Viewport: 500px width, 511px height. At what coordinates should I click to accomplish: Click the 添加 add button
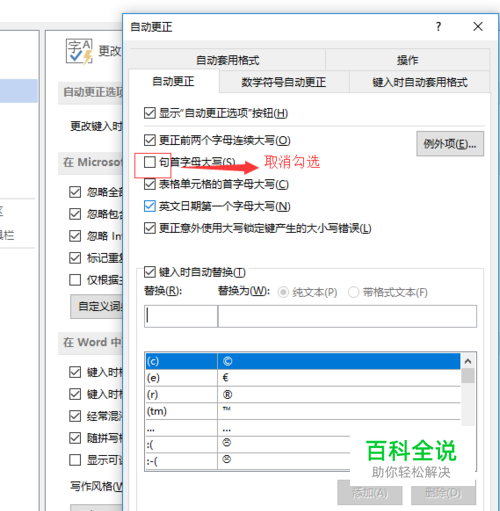(370, 493)
